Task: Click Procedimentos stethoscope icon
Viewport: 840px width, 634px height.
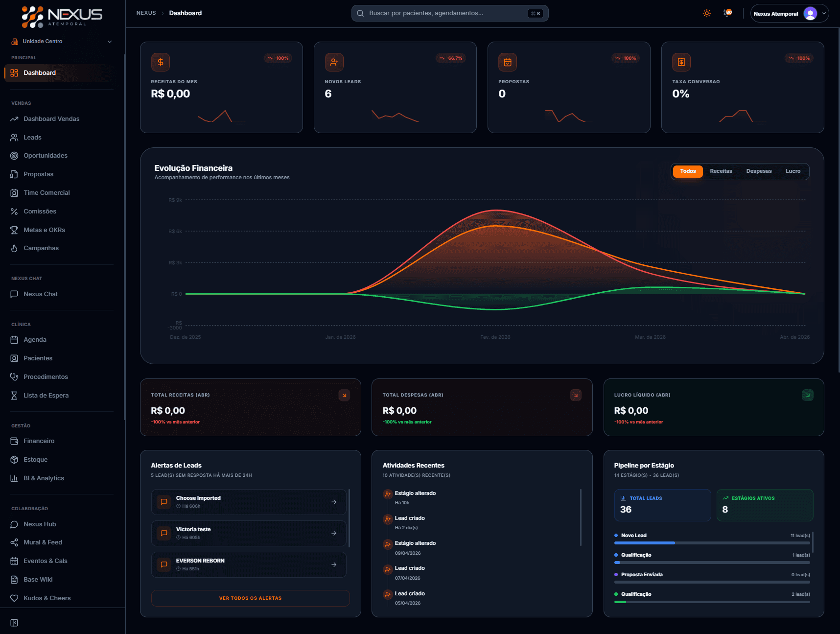Action: [x=14, y=377]
